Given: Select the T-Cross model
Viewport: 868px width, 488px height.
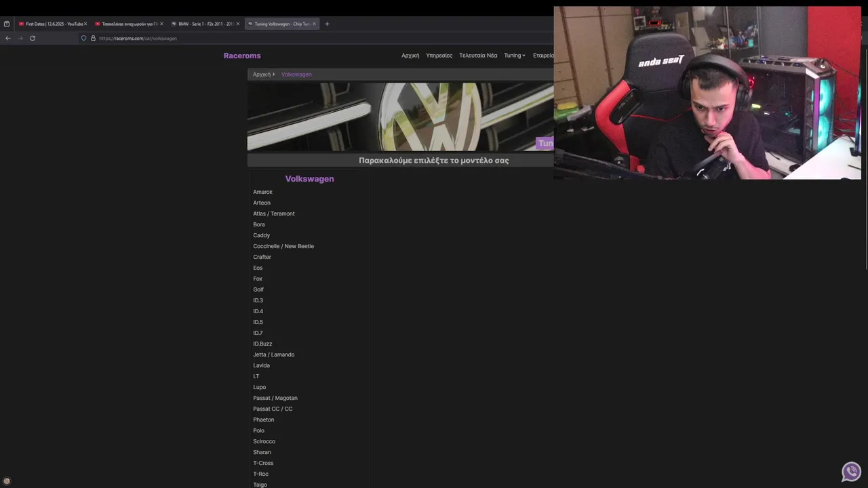Looking at the screenshot, I should (263, 463).
